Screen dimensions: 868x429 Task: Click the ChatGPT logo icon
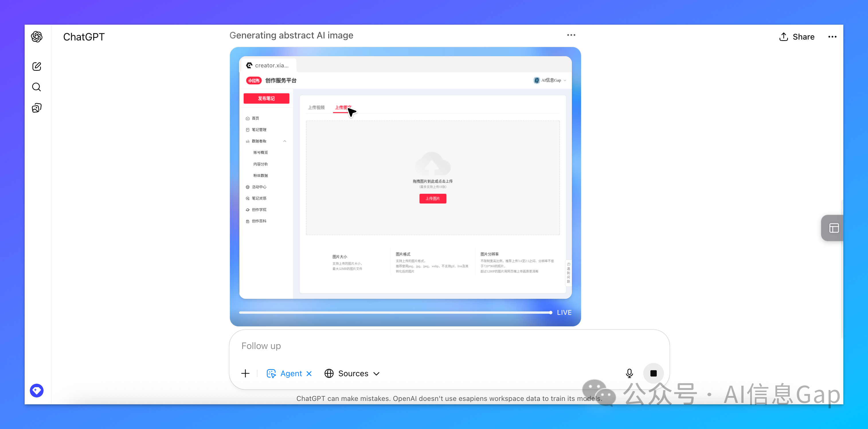click(37, 37)
